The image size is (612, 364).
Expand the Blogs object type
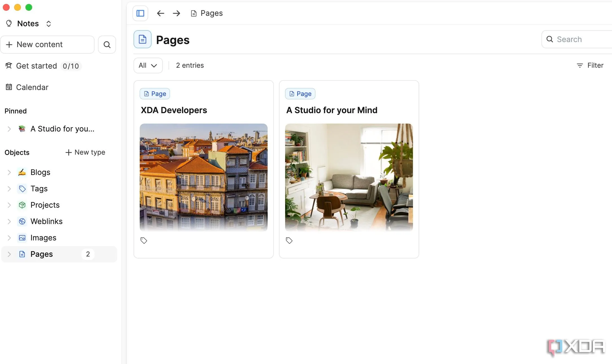9,172
